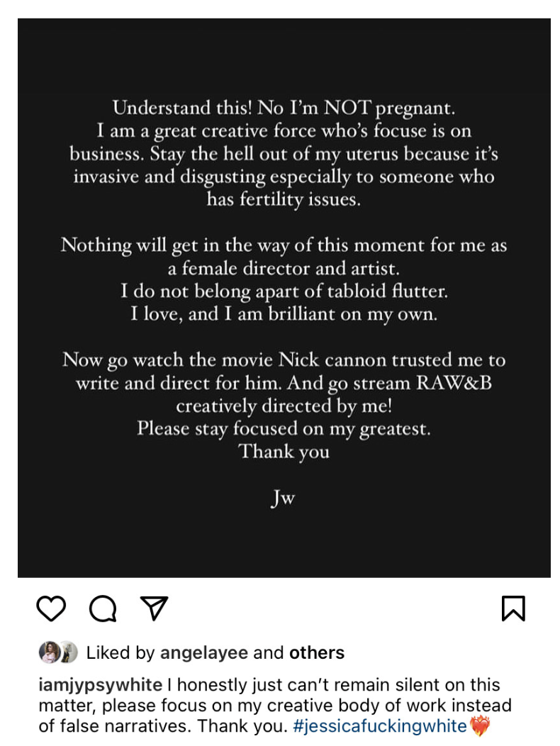Image resolution: width=560 pixels, height=746 pixels.
Task: Click the "Jw" signature in image
Action: [283, 498]
